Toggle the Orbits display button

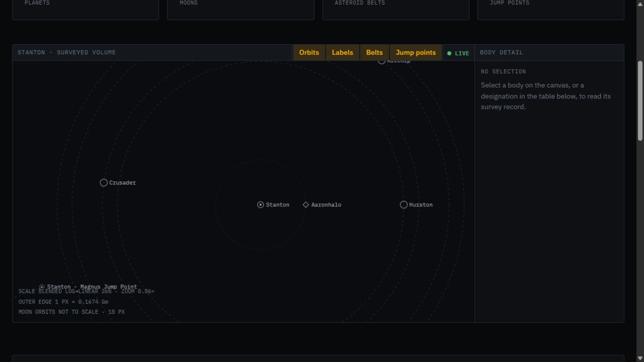pyautogui.click(x=309, y=52)
